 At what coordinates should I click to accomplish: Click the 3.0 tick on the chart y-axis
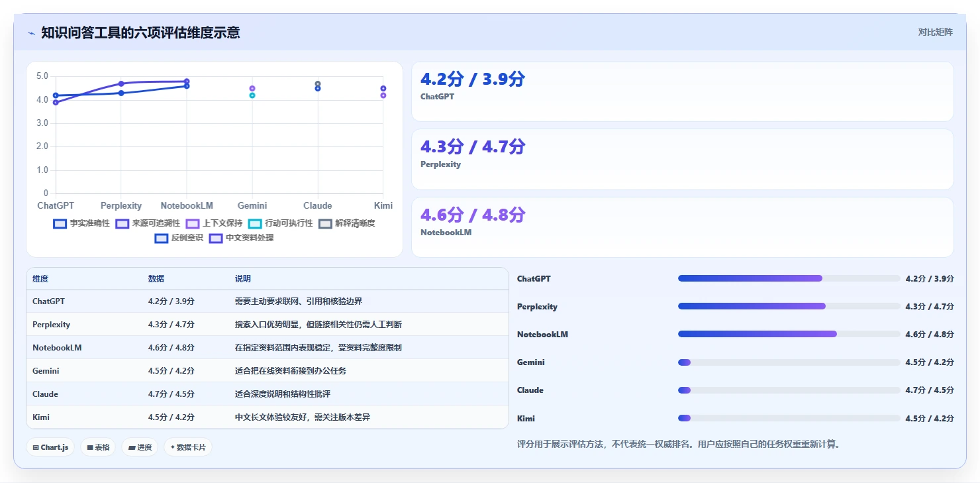click(42, 123)
